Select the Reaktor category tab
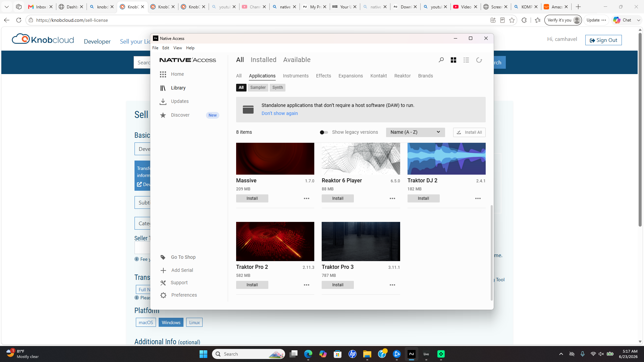The width and height of the screenshot is (644, 362). tap(402, 76)
